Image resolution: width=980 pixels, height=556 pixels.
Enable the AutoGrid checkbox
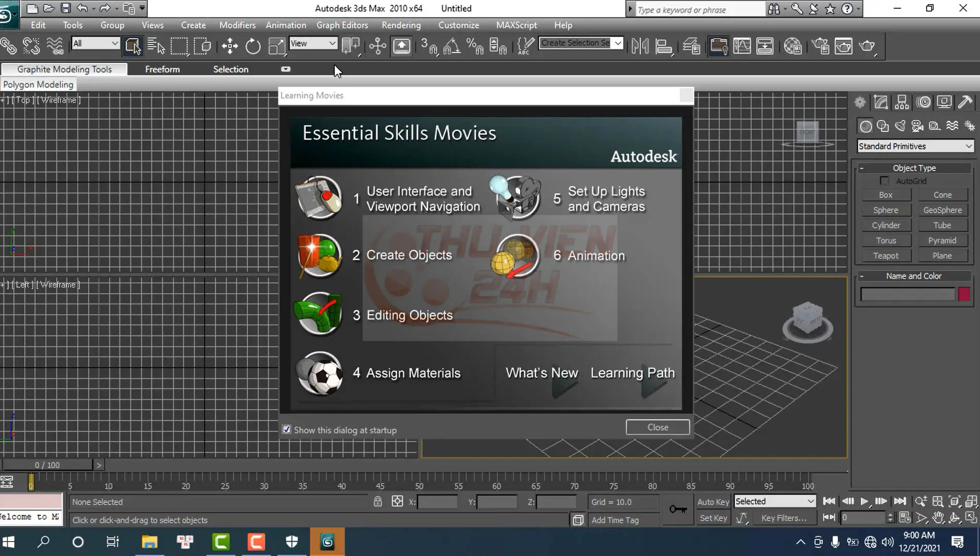point(885,181)
